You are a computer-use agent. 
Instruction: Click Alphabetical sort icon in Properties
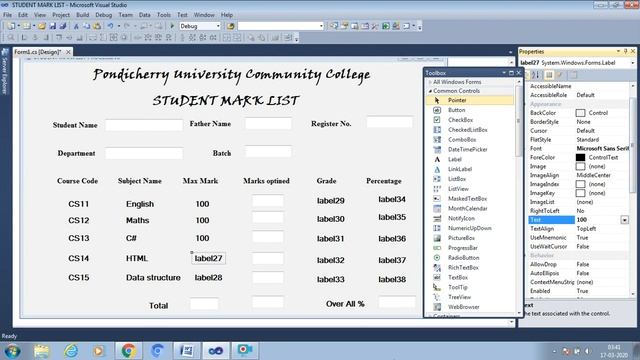coord(536,75)
